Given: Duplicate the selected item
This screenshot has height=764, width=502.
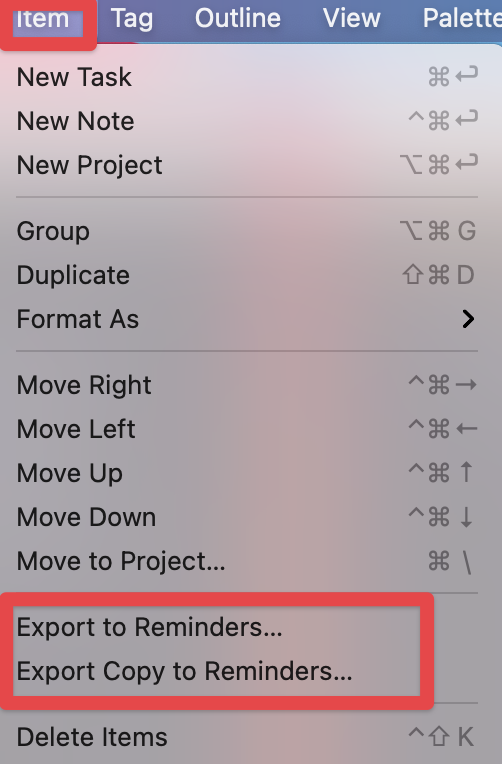Looking at the screenshot, I should (247, 275).
